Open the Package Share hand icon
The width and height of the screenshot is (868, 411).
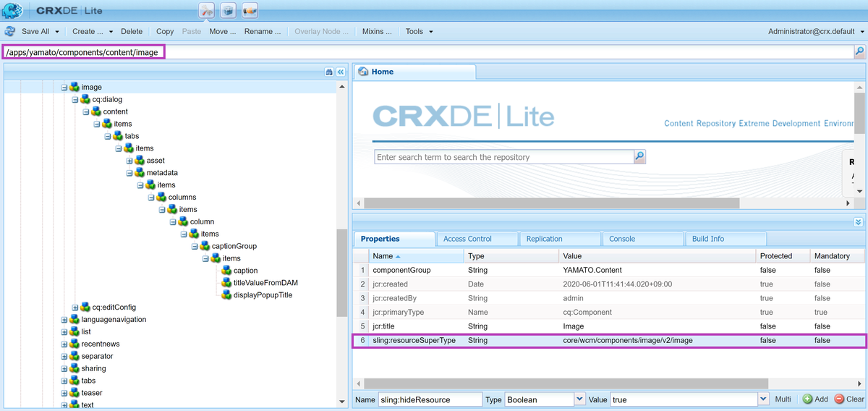coord(250,10)
